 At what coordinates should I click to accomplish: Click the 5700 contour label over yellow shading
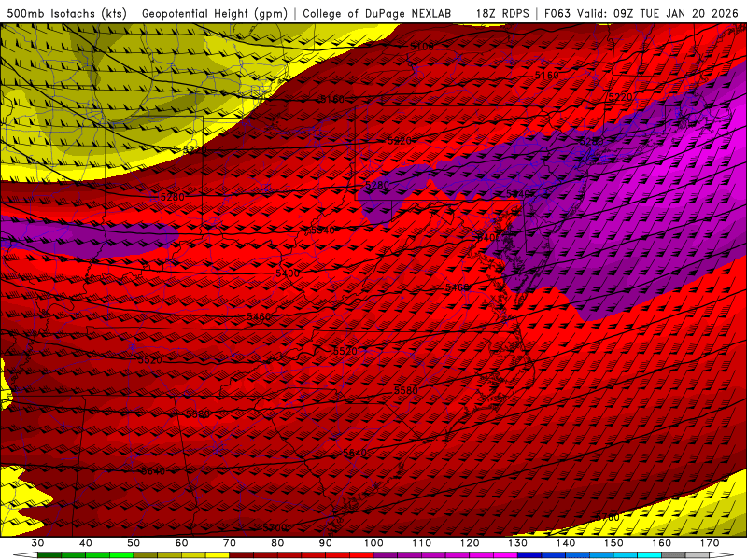(x=608, y=517)
